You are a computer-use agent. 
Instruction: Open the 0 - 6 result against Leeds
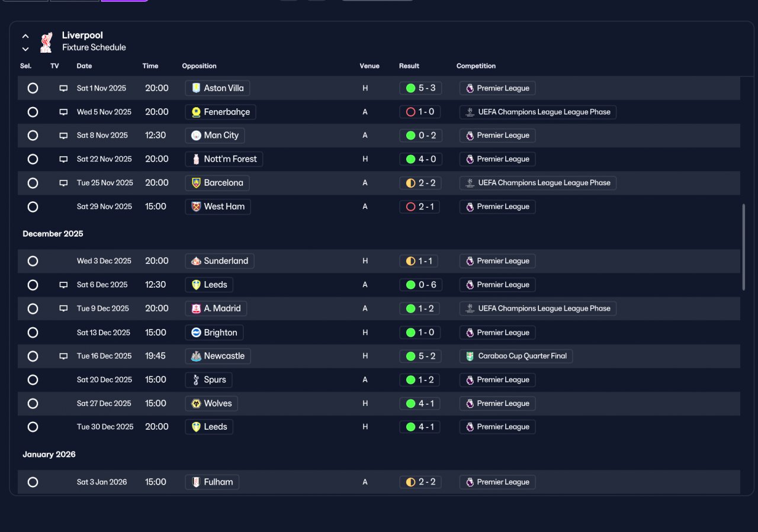[420, 285]
